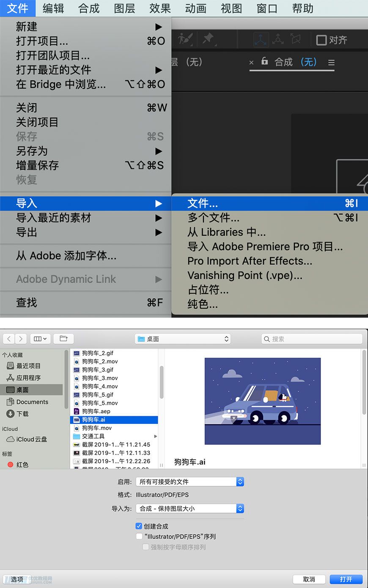Uncheck the 创建合成 checkbox
The width and height of the screenshot is (368, 588).
139,526
